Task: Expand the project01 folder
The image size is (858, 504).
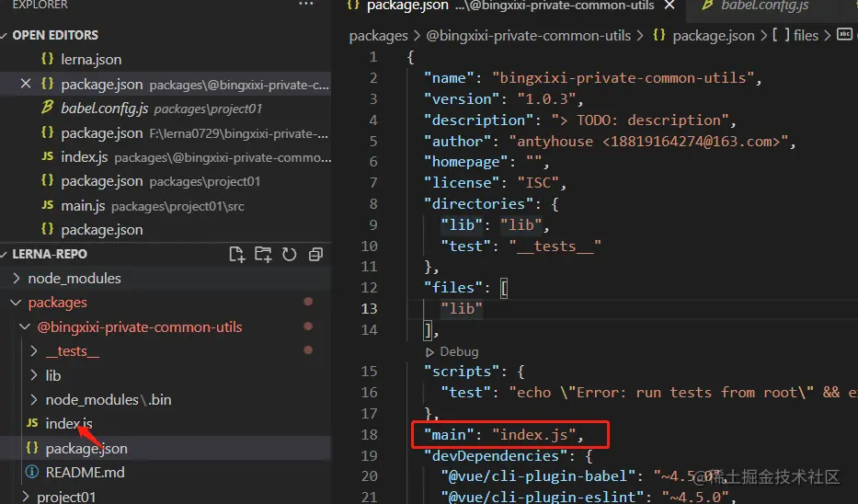Action: [166, 497]
